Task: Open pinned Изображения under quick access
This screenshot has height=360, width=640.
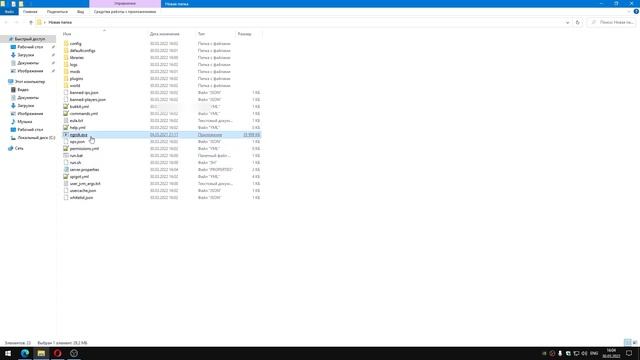Action: [x=30, y=71]
